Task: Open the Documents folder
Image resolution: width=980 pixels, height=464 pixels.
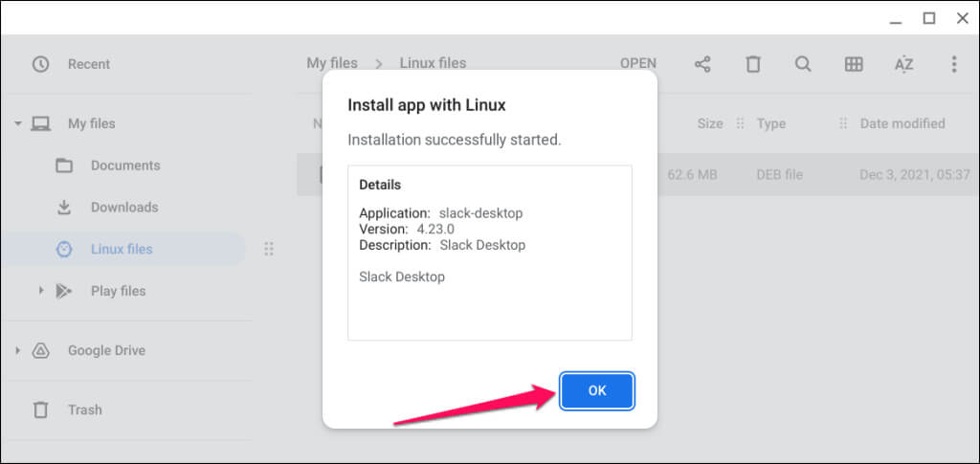Action: 124,166
